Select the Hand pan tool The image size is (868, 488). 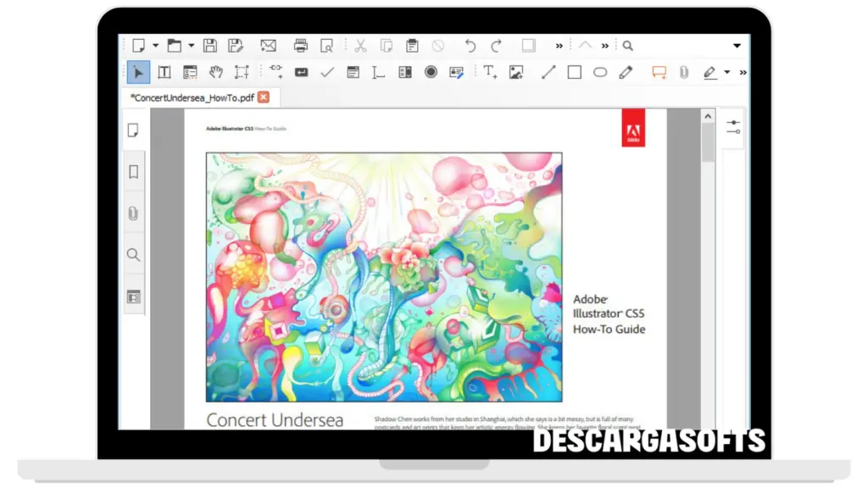tap(216, 72)
